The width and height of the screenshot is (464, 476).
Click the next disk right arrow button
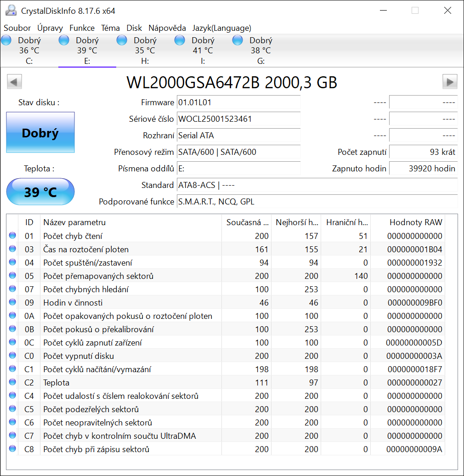450,82
